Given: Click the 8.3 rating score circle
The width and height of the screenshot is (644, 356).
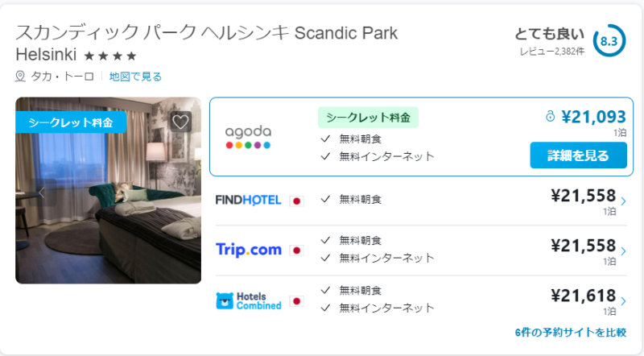Looking at the screenshot, I should 609,41.
